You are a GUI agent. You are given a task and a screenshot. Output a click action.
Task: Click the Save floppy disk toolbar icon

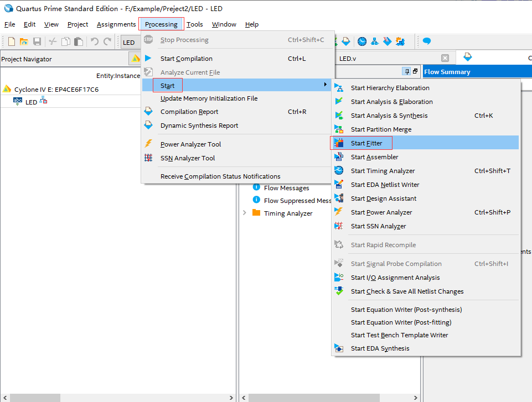[37, 41]
